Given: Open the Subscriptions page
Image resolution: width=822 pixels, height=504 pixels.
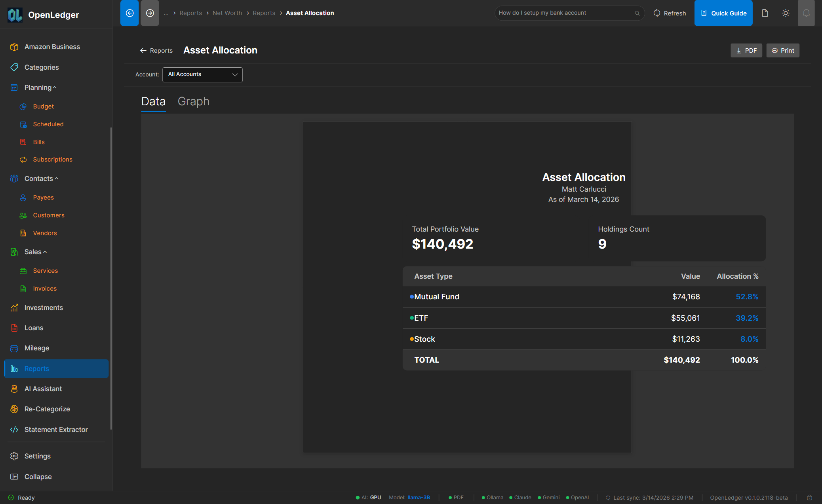Looking at the screenshot, I should point(53,159).
